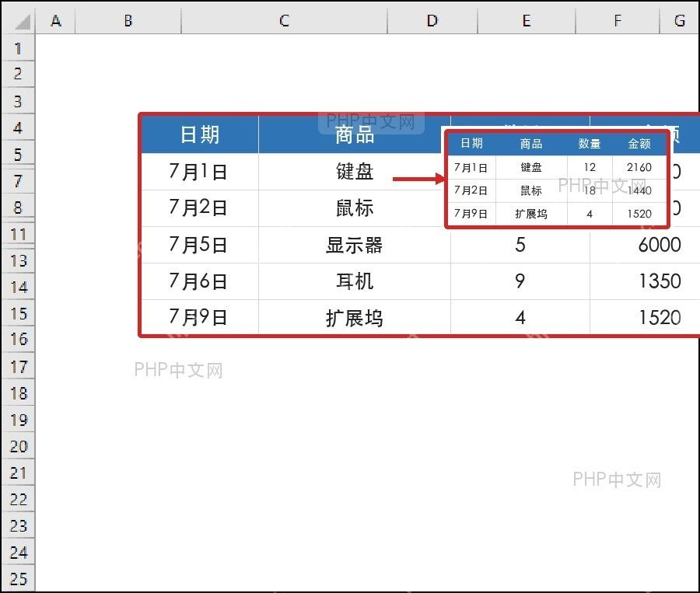This screenshot has width=700, height=593.
Task: Click quantity 9 in the 耳机 row
Action: (520, 281)
